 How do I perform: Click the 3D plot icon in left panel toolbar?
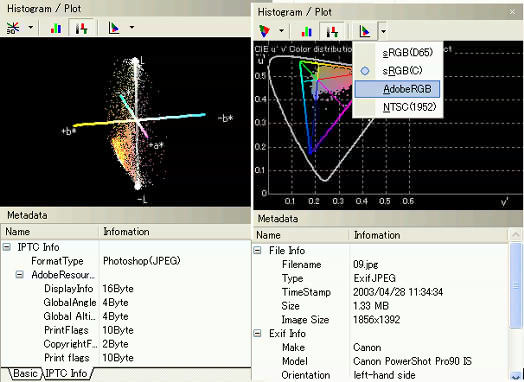(x=13, y=28)
